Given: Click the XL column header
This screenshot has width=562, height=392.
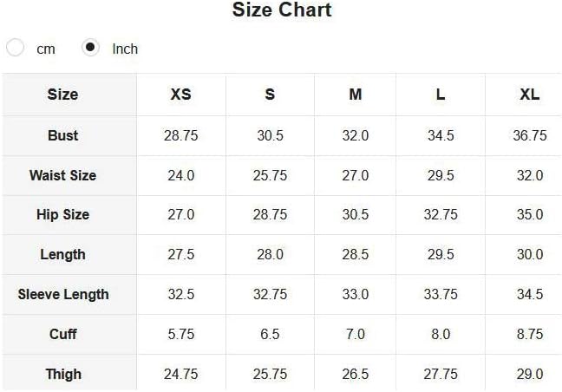Looking at the screenshot, I should tap(530, 95).
